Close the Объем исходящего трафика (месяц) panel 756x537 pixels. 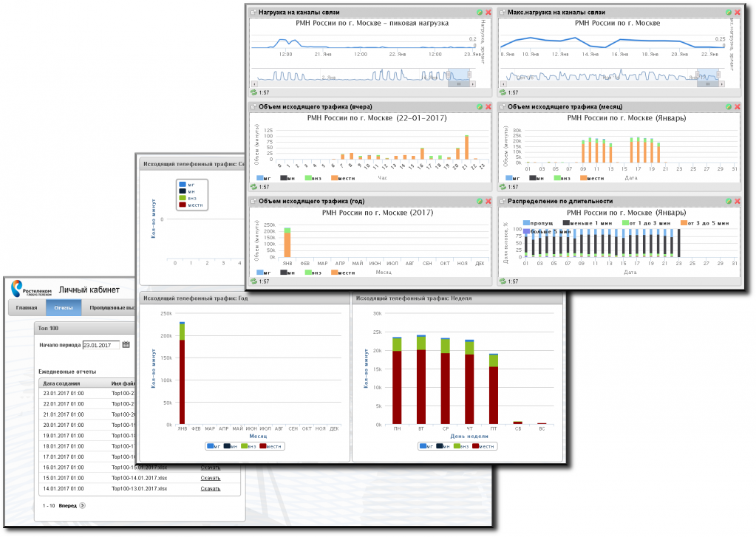pyautogui.click(x=738, y=106)
